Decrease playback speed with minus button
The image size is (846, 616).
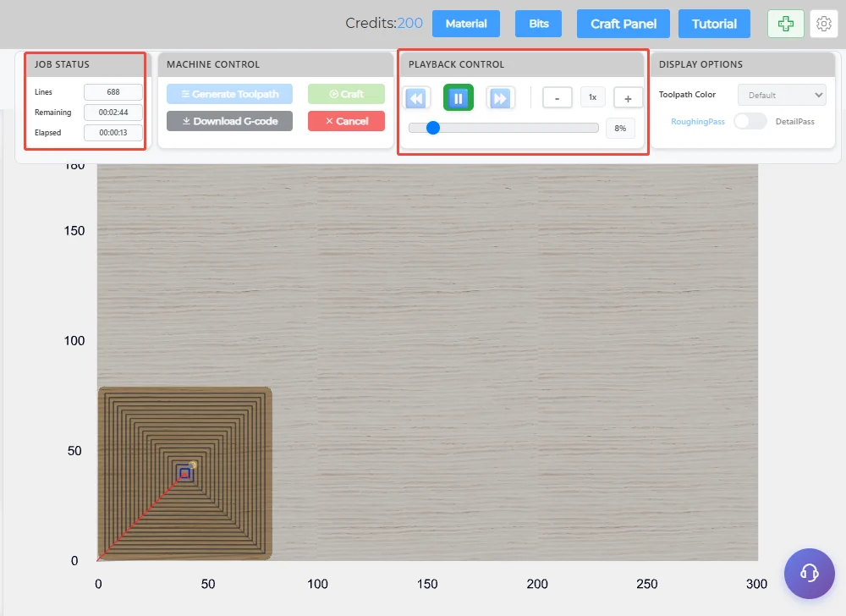point(557,98)
